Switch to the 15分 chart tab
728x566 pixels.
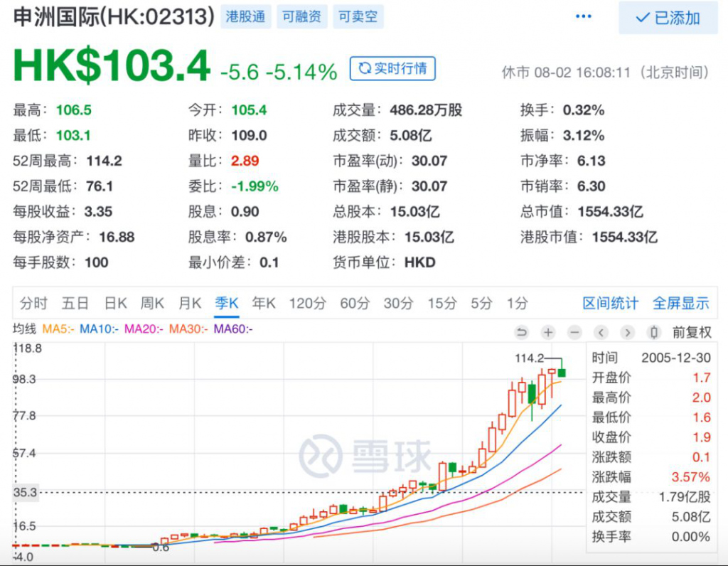(442, 303)
